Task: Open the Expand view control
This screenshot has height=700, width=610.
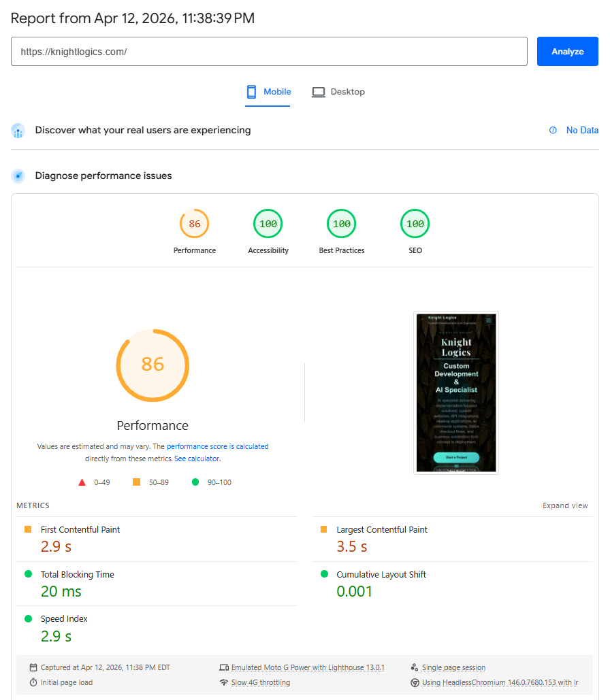Action: tap(565, 505)
